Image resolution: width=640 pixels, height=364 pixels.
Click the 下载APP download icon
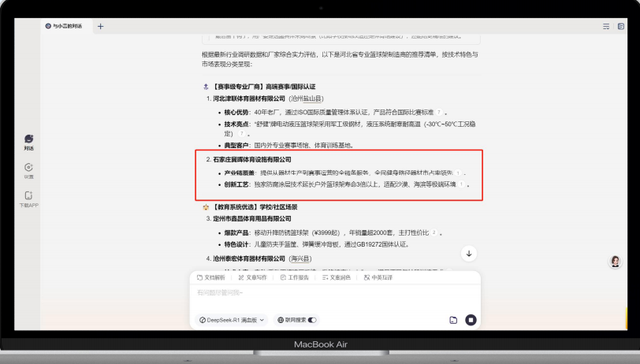click(x=28, y=197)
